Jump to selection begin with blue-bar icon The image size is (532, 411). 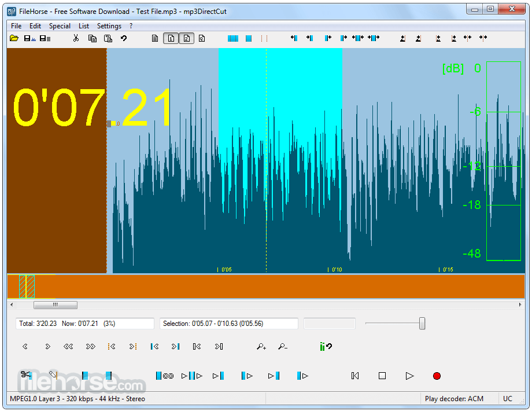154,347
